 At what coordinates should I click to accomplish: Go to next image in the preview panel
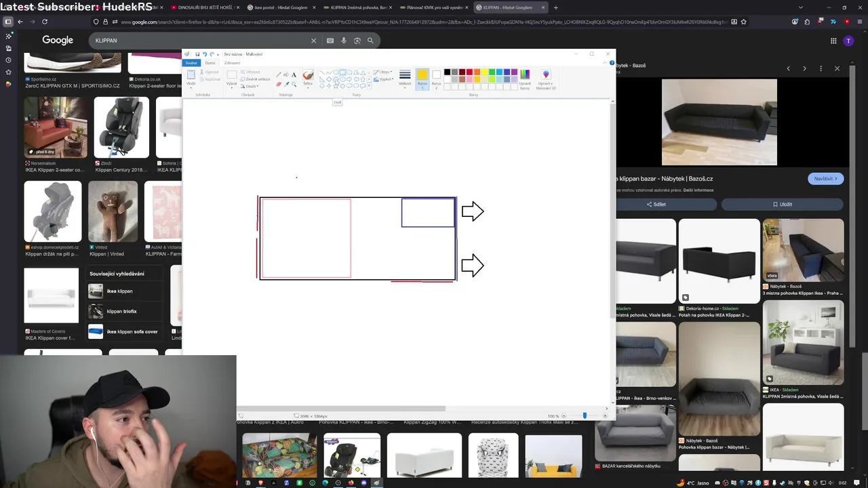point(804,68)
